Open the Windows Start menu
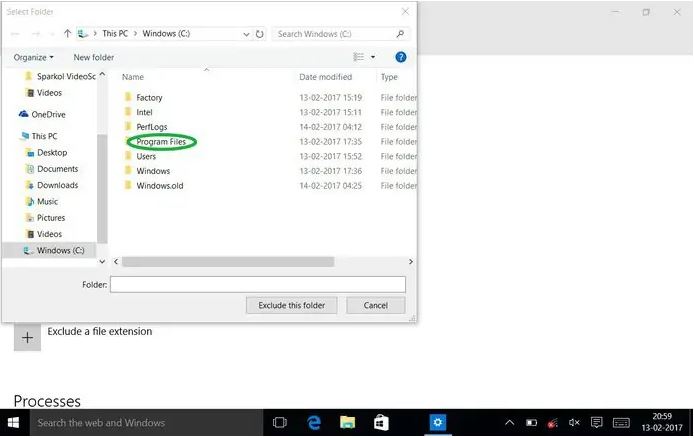The width and height of the screenshot is (694, 438). pos(14,423)
